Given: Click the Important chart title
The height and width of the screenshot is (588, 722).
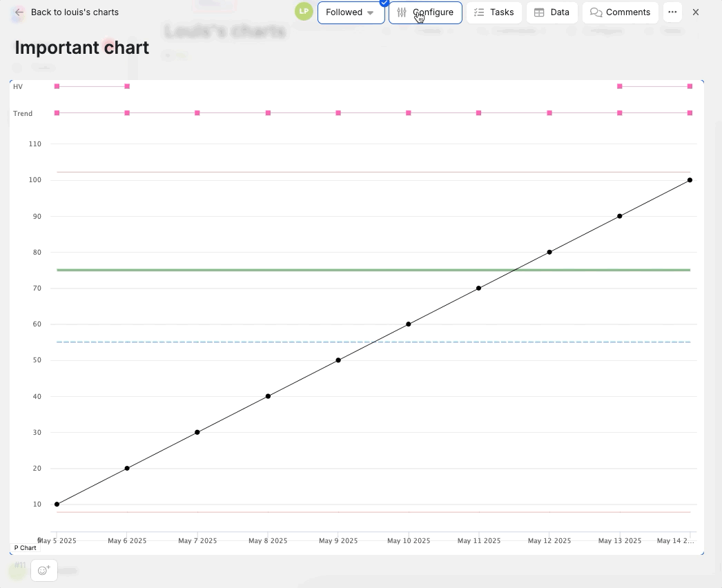Looking at the screenshot, I should click(81, 48).
